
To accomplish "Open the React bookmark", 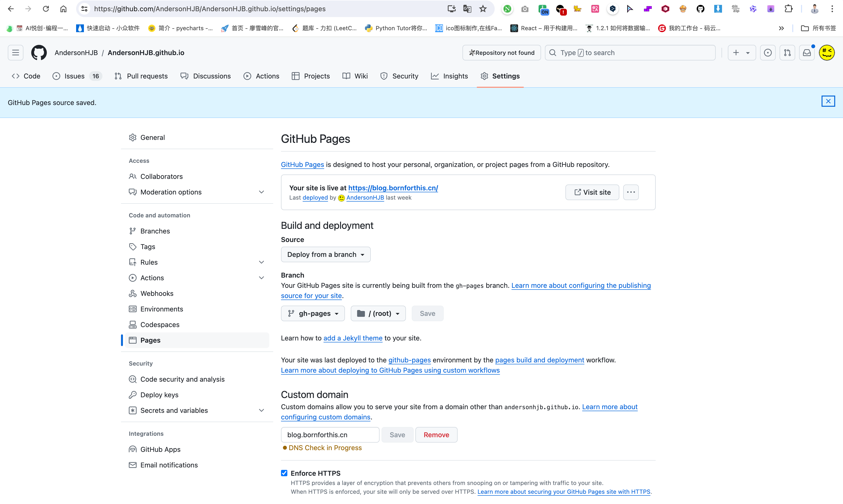I will (x=544, y=28).
